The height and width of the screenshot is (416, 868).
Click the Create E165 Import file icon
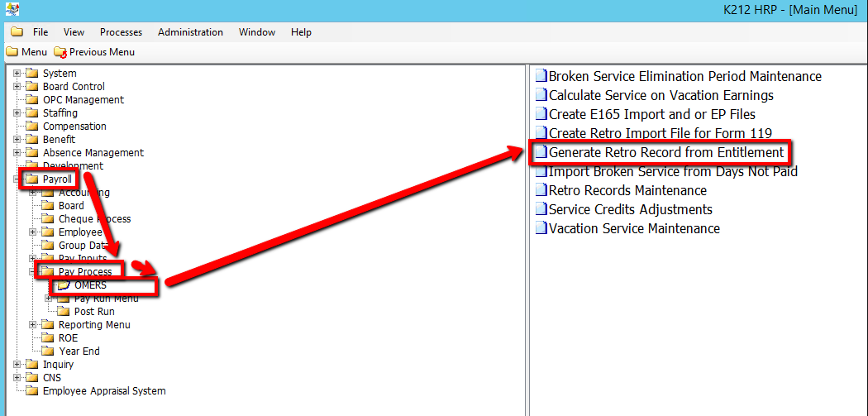[541, 114]
